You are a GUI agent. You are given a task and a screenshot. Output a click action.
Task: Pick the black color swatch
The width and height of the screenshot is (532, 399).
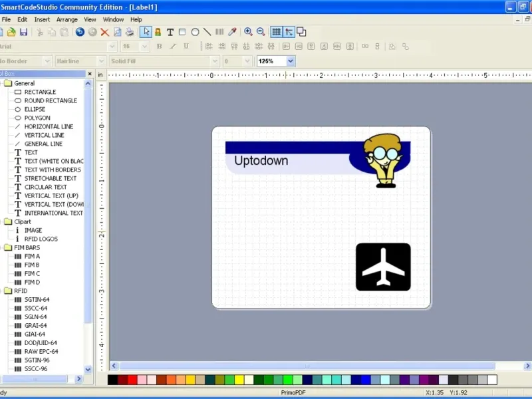coord(112,380)
